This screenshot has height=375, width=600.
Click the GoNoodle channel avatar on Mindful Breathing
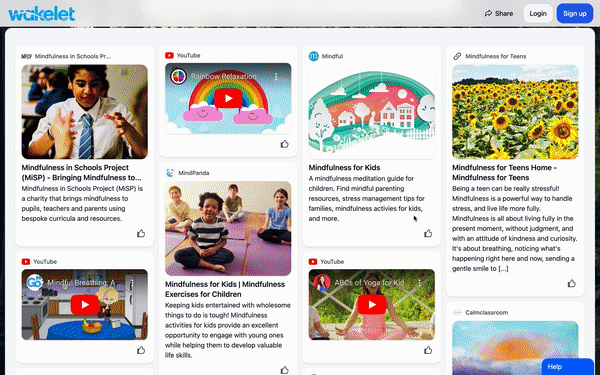35,283
